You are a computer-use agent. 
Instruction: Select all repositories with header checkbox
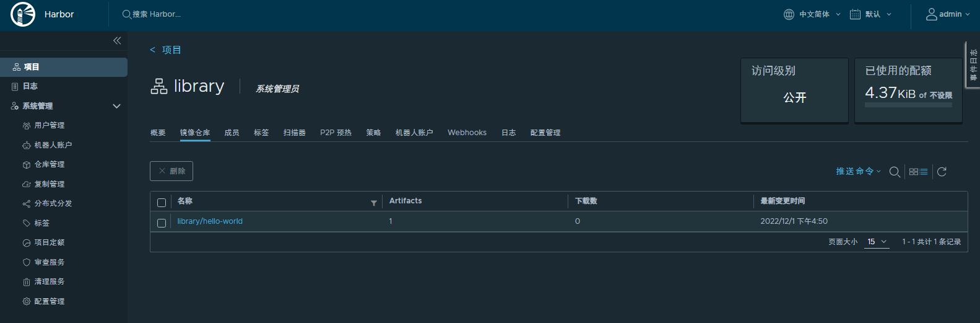(x=162, y=203)
